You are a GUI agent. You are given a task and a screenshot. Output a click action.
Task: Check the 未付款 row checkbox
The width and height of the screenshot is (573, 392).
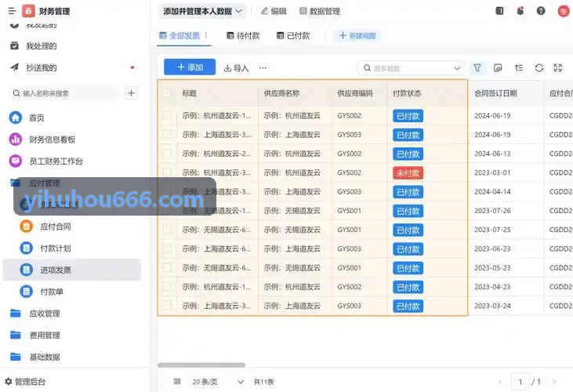pyautogui.click(x=168, y=172)
